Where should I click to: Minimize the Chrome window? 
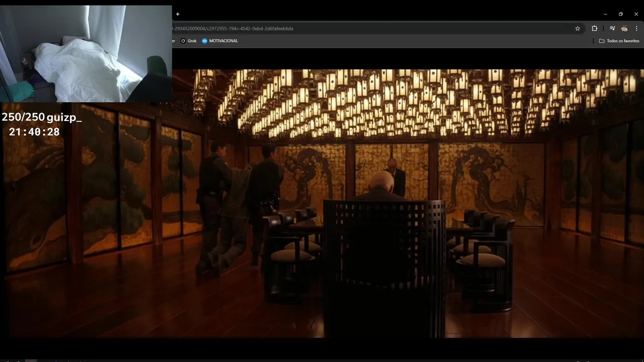coord(605,14)
